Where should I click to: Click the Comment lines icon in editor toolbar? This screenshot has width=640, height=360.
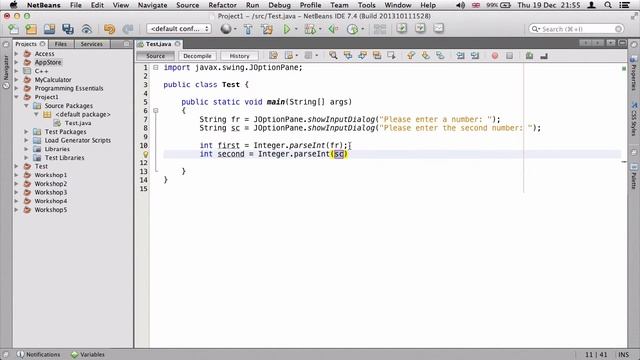click(x=529, y=56)
